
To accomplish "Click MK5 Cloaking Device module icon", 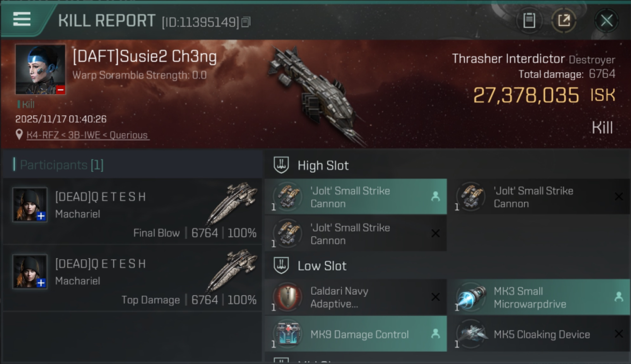I will click(x=471, y=334).
